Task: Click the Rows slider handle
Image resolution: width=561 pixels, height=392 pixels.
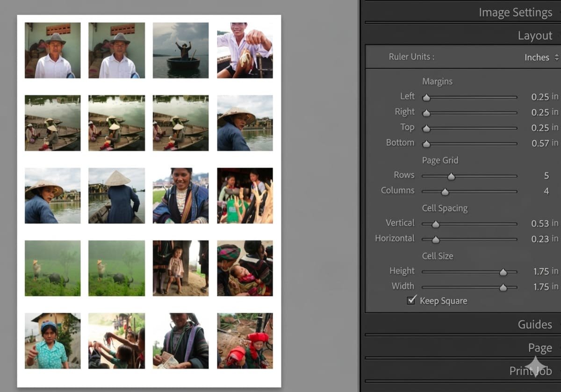Action: 451,176
